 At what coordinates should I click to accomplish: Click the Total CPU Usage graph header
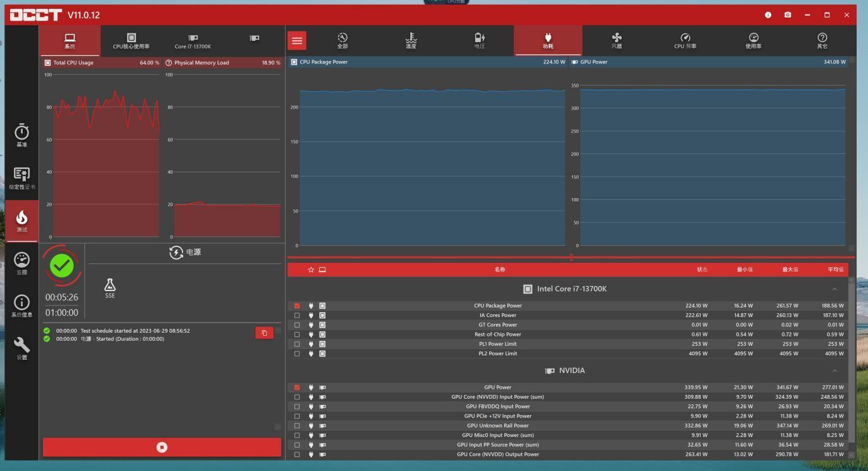point(101,63)
